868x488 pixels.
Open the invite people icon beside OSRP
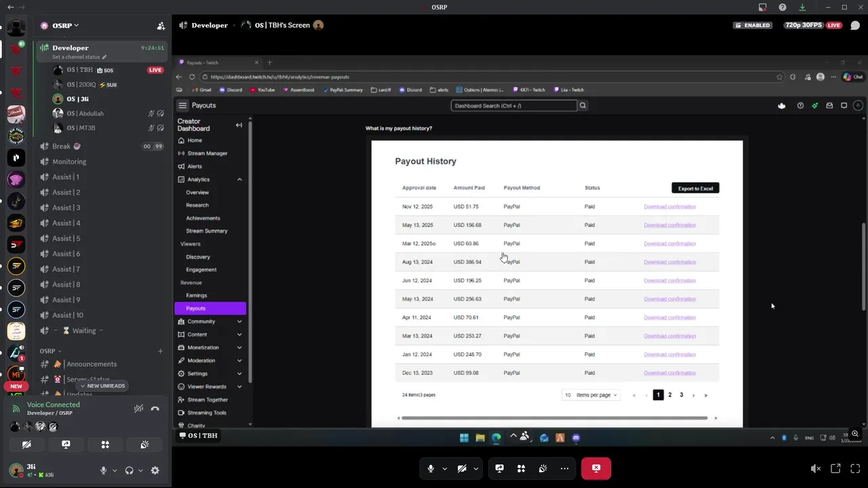[x=161, y=26]
